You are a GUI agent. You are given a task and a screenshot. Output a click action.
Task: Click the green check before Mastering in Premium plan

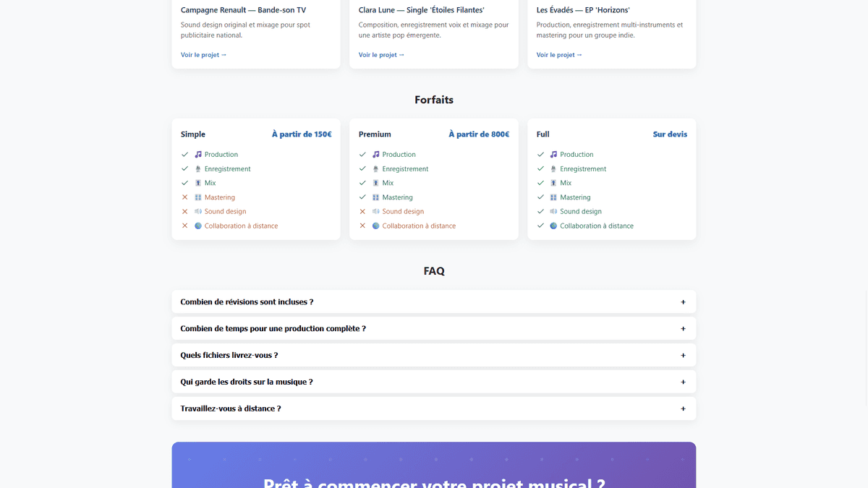click(362, 197)
